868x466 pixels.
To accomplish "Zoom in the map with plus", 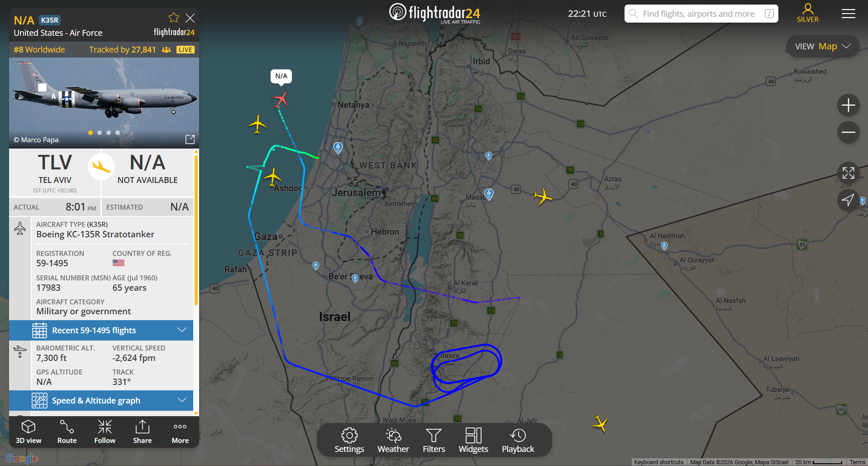I will click(848, 105).
